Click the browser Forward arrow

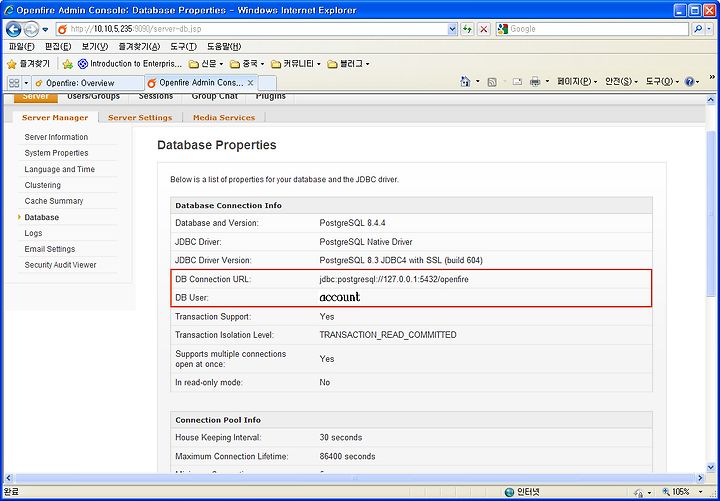pyautogui.click(x=31, y=29)
